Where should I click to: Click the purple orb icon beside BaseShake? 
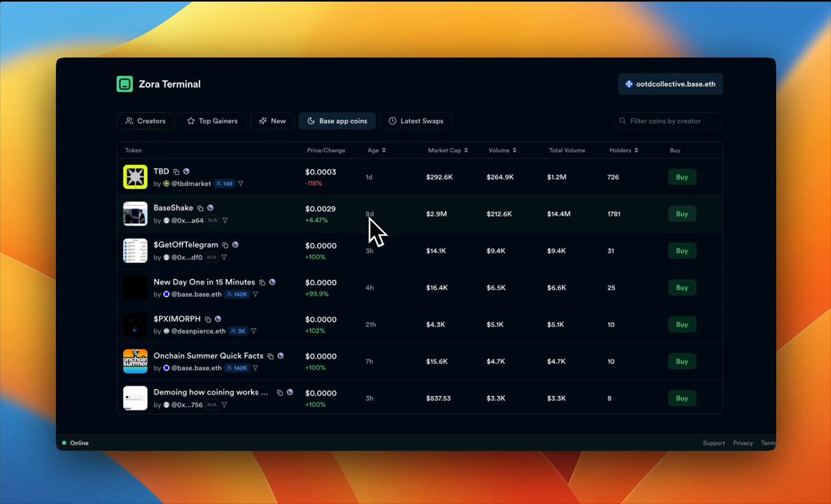click(211, 208)
